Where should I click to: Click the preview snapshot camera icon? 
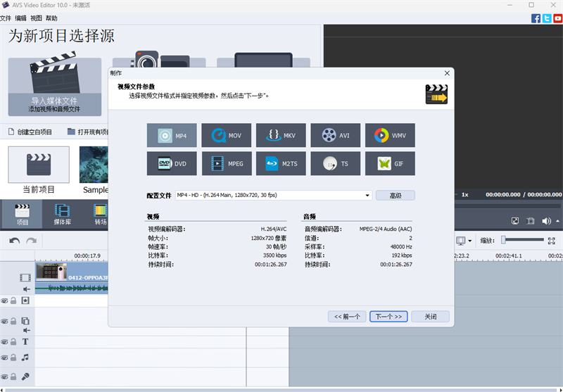(531, 221)
